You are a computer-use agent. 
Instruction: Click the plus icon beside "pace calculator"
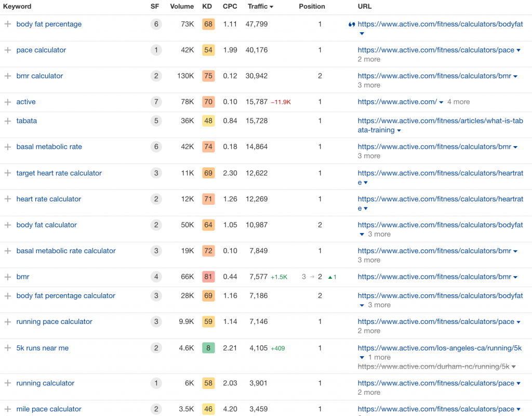click(7, 50)
